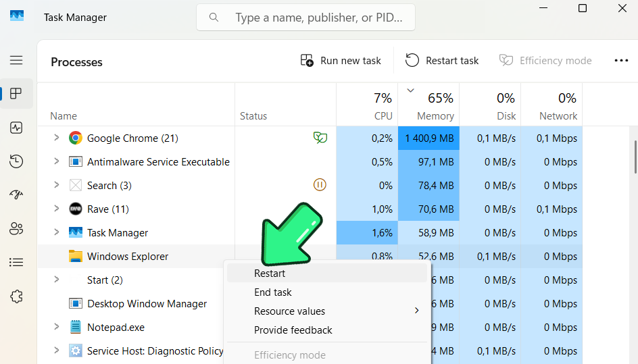Open the hamburger navigation menu
This screenshot has height=364, width=638.
click(x=16, y=60)
